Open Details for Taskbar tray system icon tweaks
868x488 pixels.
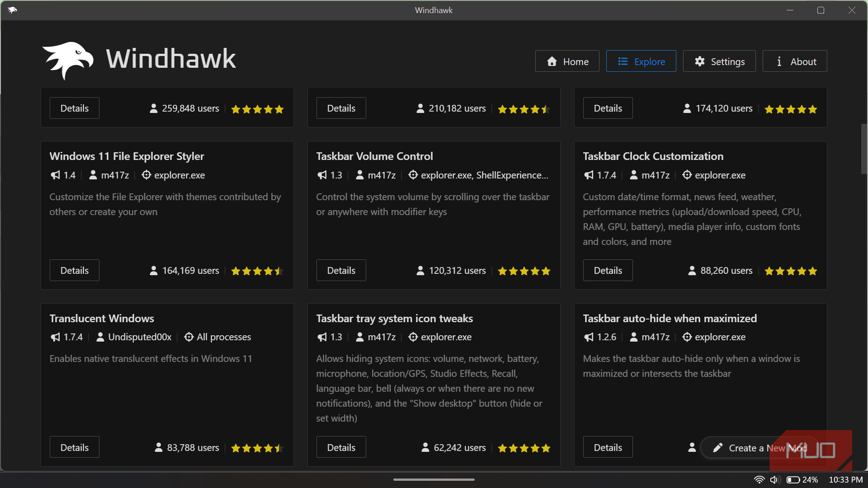(x=341, y=447)
